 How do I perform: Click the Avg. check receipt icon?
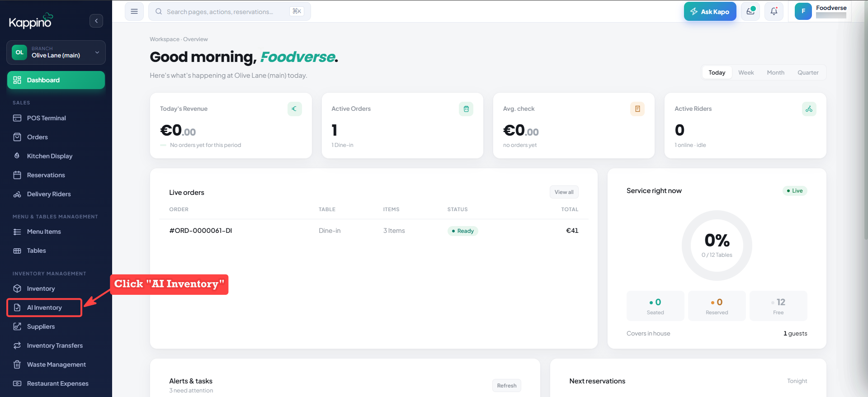point(637,109)
